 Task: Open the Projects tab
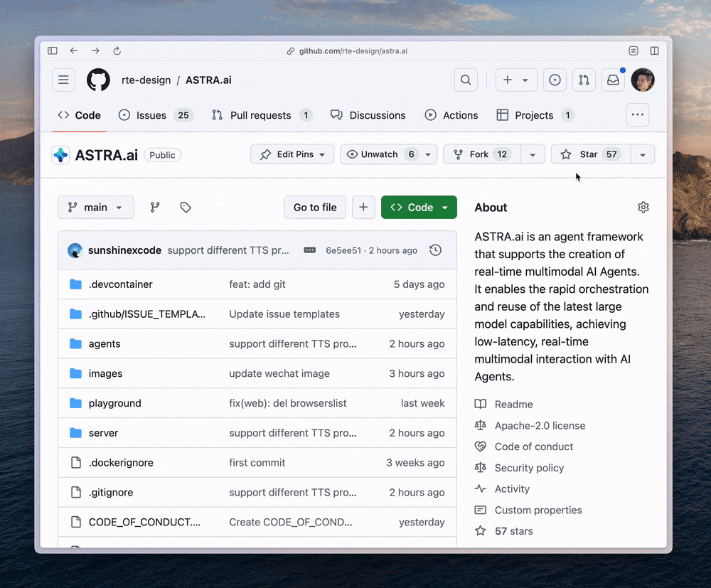click(x=535, y=115)
